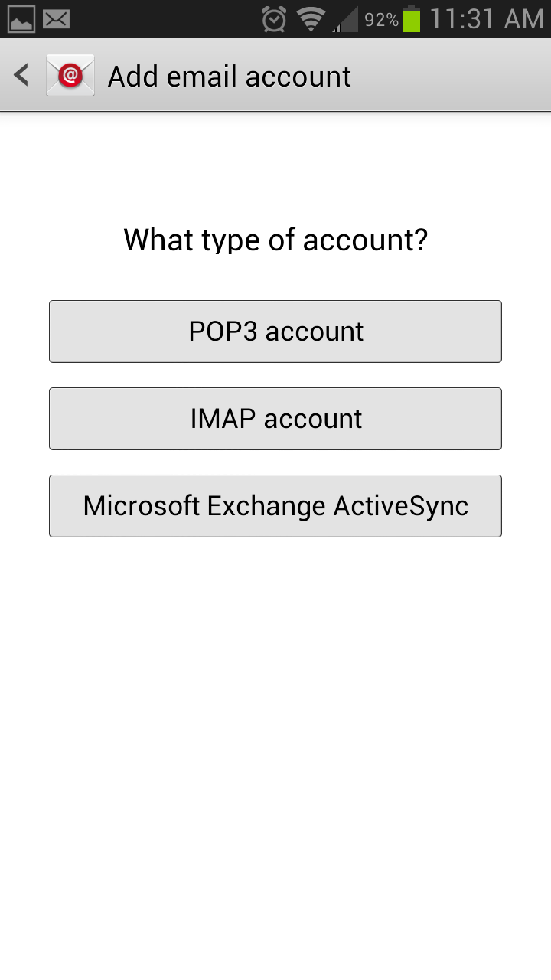Tap the Add email account title
Viewport: 551px width, 980px height.
coord(230,77)
